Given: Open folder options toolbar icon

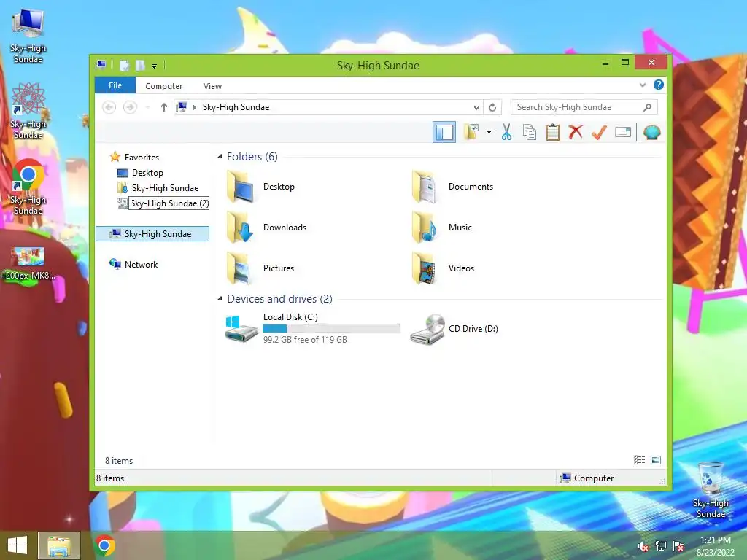Looking at the screenshot, I should pos(472,132).
